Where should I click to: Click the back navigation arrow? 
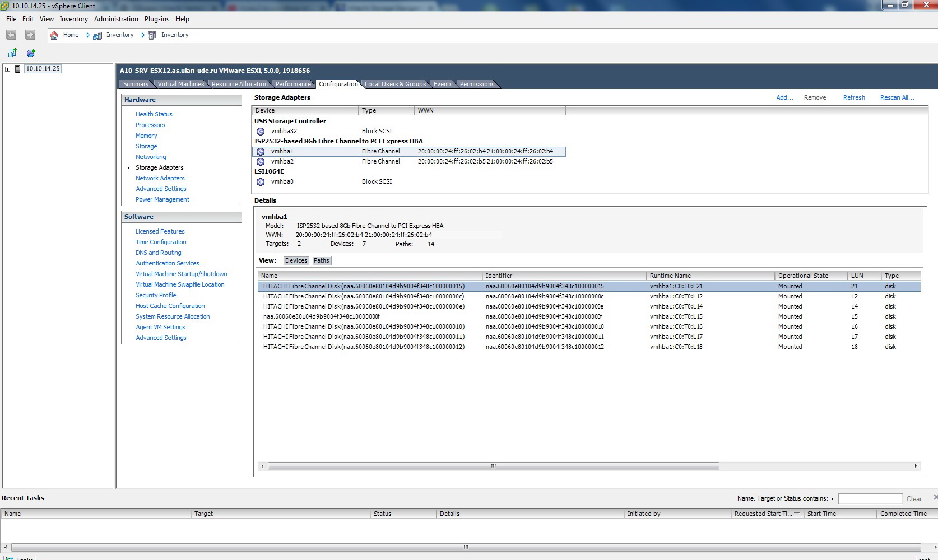pyautogui.click(x=11, y=35)
